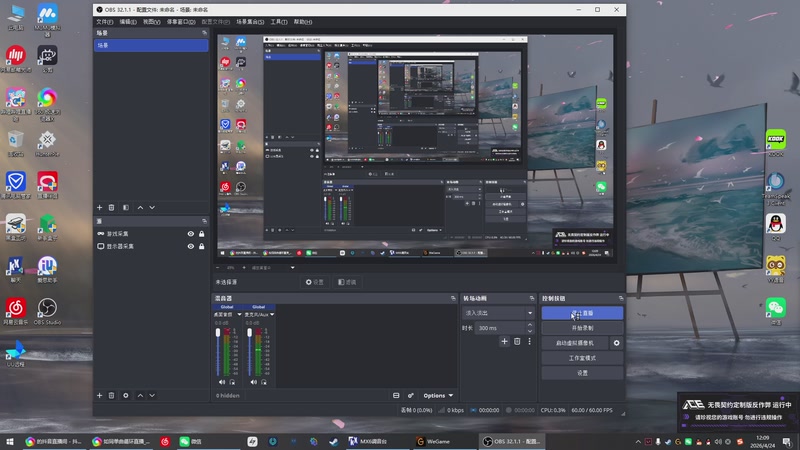Add a new source with the plus icon
The image size is (800, 450).
pos(99,395)
